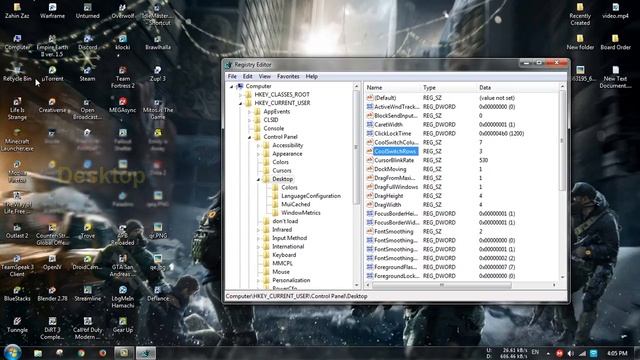Select the Overwolf desktop icon

point(122,11)
